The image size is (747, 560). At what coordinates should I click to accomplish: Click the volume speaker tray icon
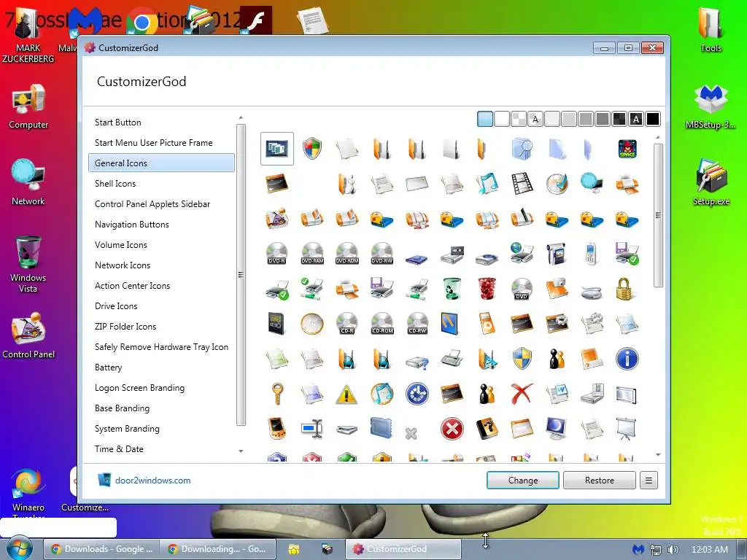pos(673,550)
